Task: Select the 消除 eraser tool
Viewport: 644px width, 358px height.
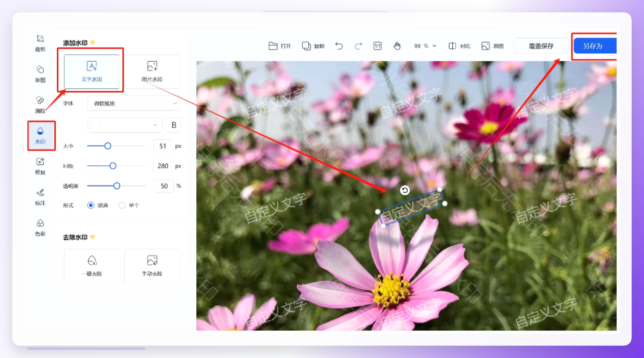Action: point(40,104)
